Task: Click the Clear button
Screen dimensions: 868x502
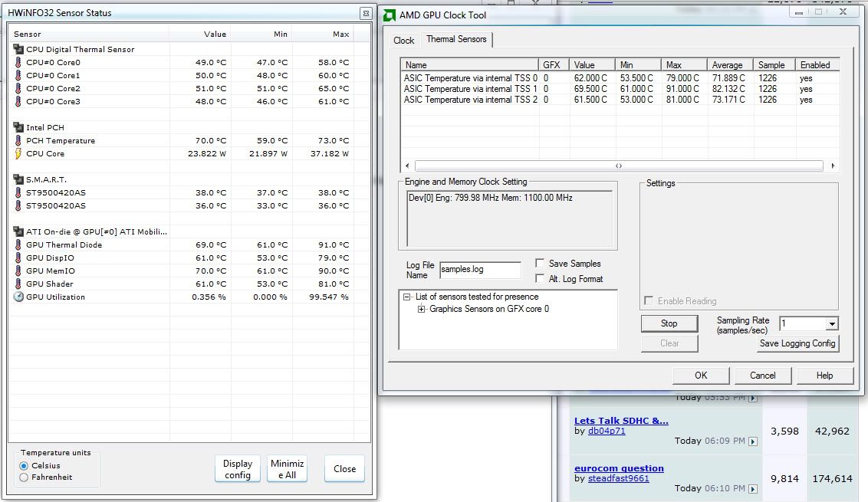Action: pos(669,343)
